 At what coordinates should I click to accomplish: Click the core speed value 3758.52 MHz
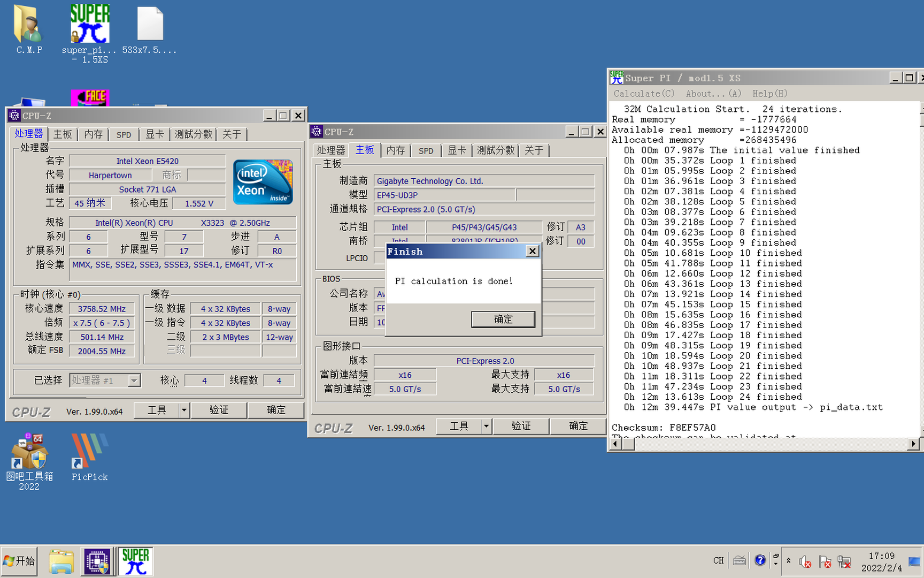click(x=102, y=309)
